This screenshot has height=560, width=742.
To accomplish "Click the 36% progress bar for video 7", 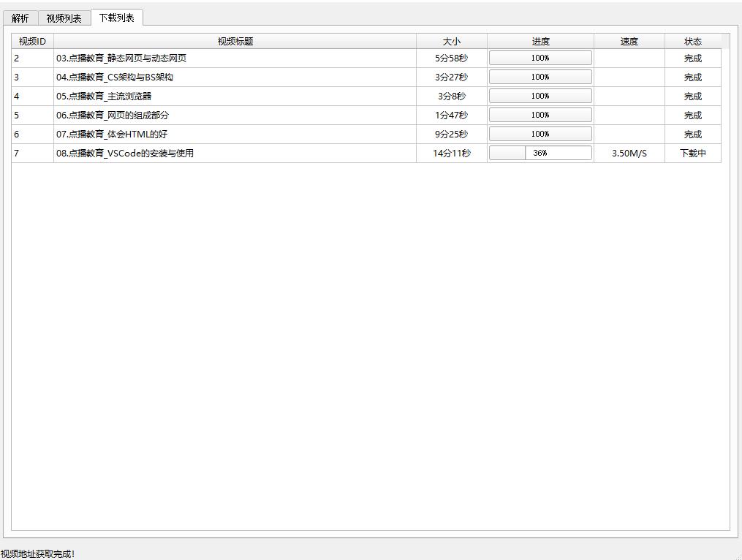I will click(540, 153).
